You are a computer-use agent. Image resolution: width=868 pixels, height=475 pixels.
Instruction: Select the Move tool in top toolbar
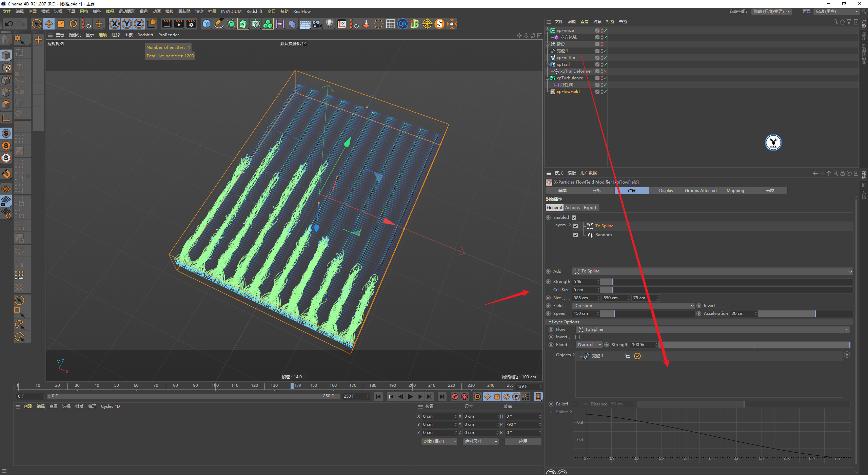tap(49, 24)
